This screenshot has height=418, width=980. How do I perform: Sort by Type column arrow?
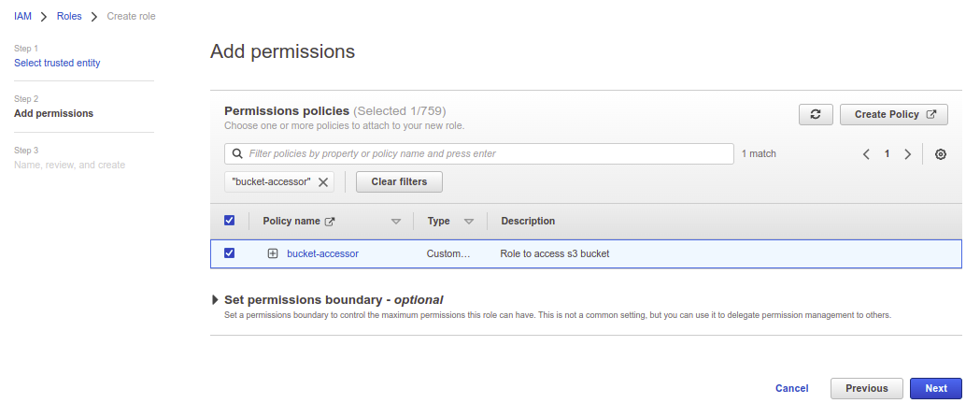(469, 222)
